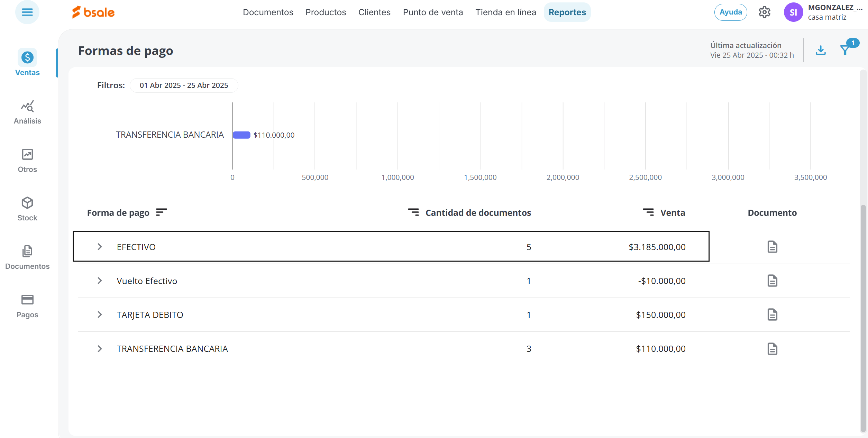
Task: Open the Productos menu
Action: coord(326,12)
